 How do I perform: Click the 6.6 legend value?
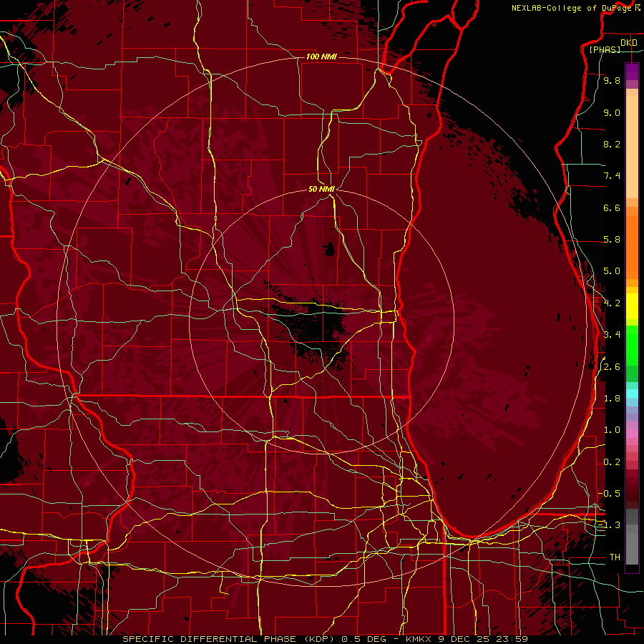(x=612, y=208)
